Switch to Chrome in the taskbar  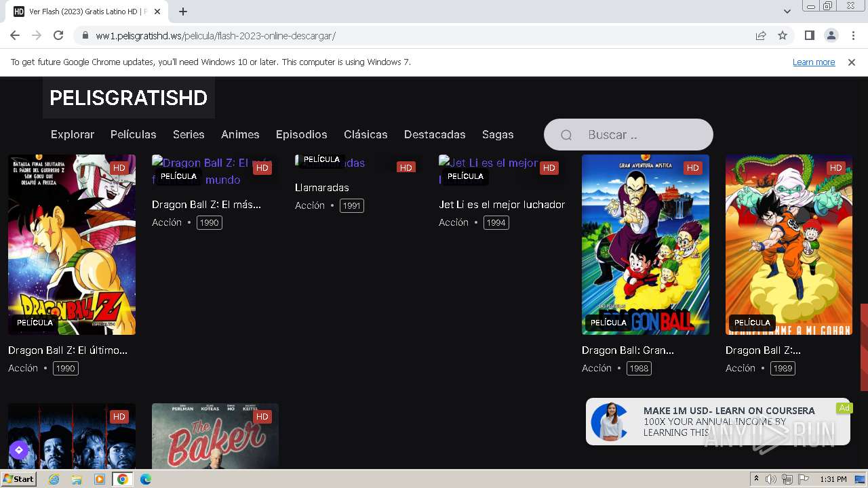coord(123,479)
